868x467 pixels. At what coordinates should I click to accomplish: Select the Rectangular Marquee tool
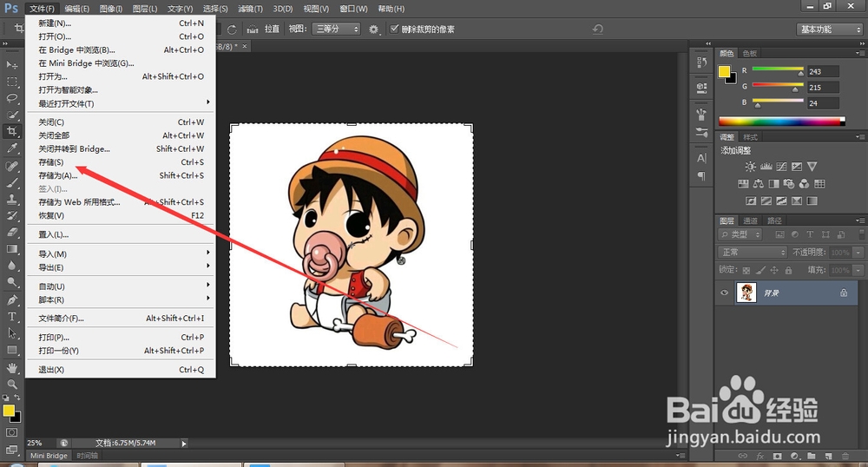coord(11,82)
